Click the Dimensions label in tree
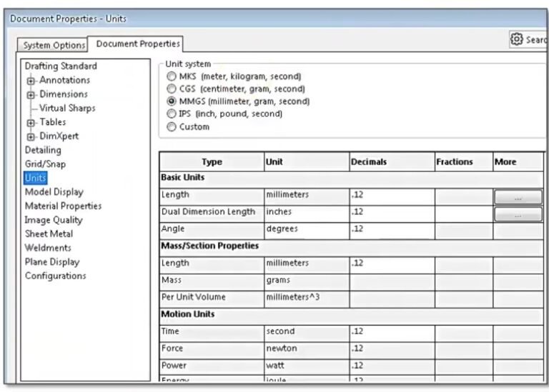Image resolution: width=549 pixels, height=392 pixels. (64, 94)
